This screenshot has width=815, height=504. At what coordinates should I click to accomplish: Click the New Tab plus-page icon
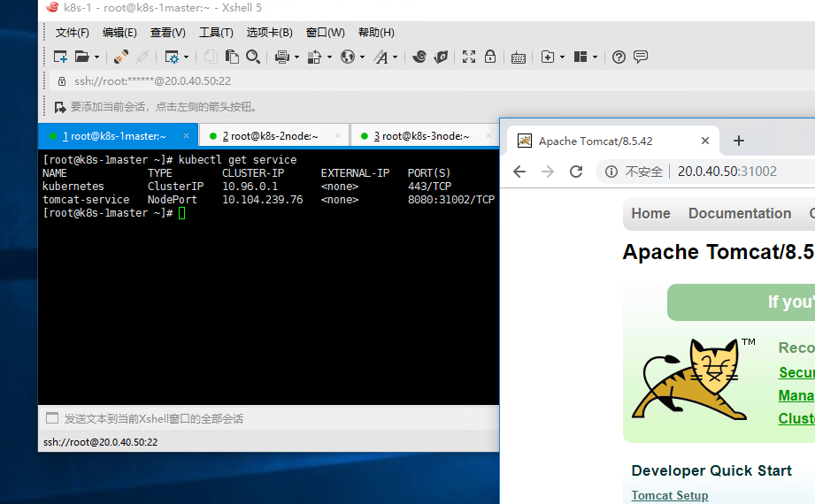[x=548, y=57]
